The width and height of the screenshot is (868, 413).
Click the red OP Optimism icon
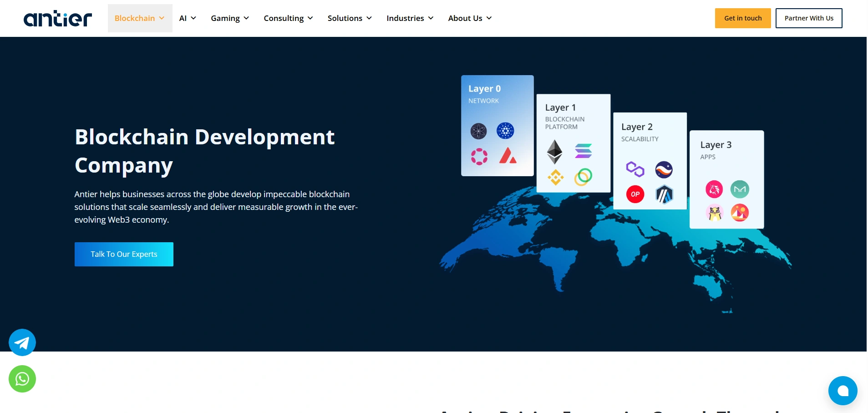[635, 194]
